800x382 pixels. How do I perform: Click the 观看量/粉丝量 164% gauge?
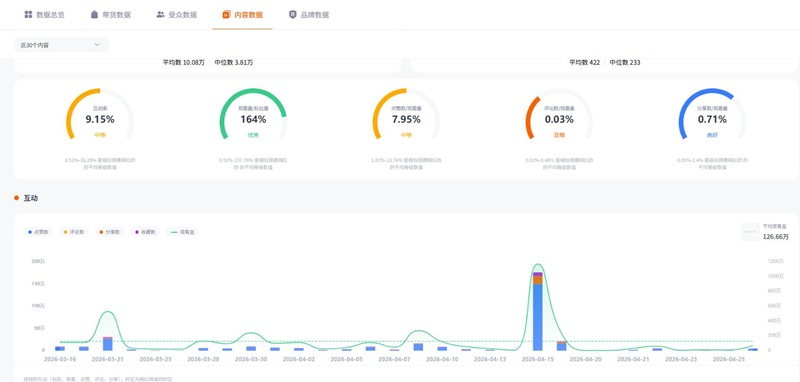click(x=253, y=115)
